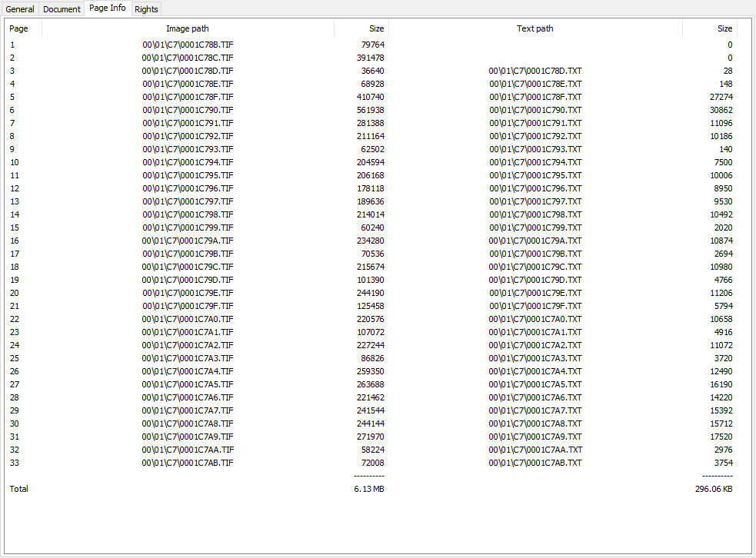Viewport: 756px width, 558px height.
Task: Click text path 00\01\C7\0001C791.TXT
Action: (535, 123)
